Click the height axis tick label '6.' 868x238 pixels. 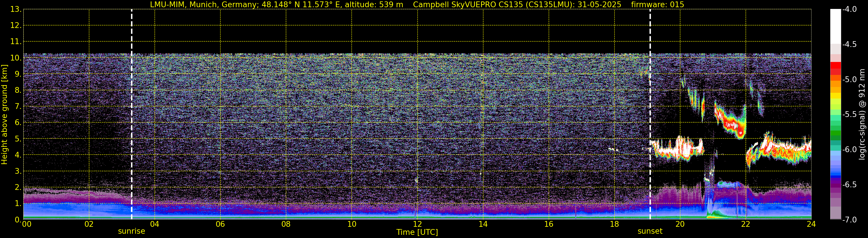click(x=18, y=122)
